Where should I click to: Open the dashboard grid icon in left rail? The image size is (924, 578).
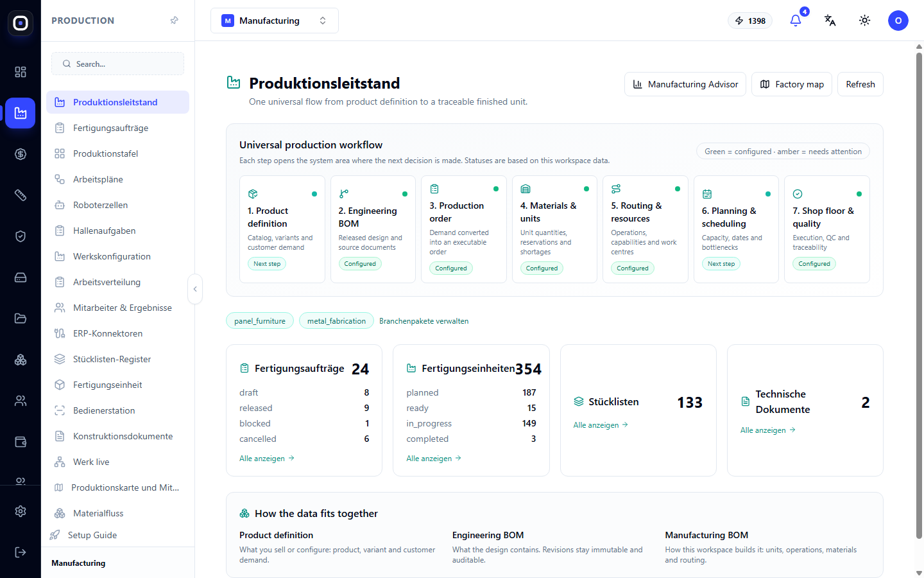click(x=21, y=72)
